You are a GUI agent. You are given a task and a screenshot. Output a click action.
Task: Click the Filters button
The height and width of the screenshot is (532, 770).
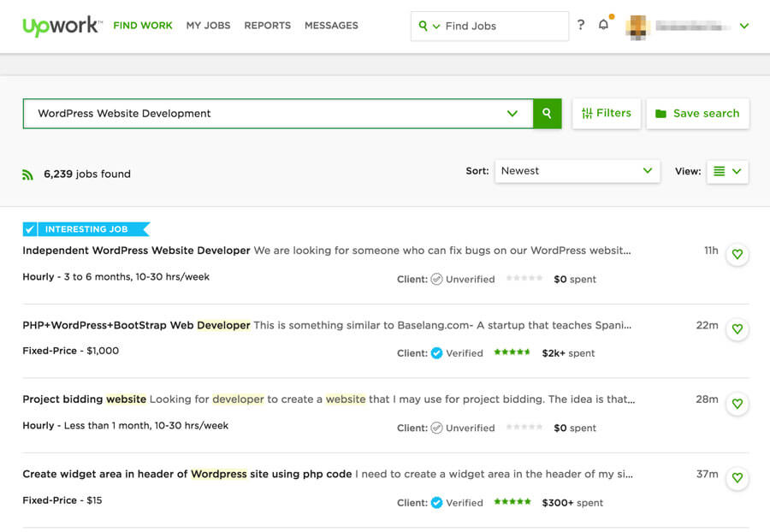(606, 113)
